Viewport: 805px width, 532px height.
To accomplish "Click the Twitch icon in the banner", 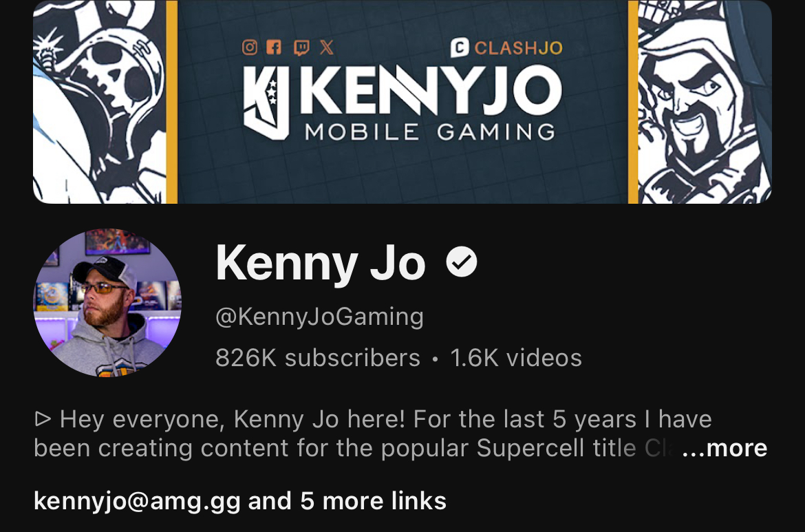I will [x=301, y=47].
